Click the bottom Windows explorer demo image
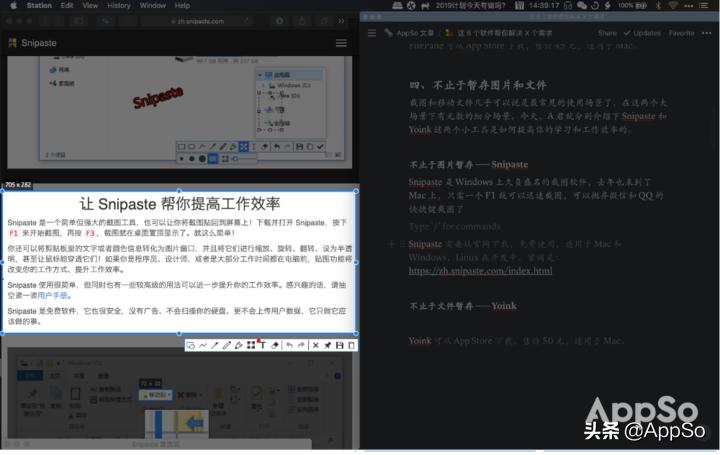 180,397
